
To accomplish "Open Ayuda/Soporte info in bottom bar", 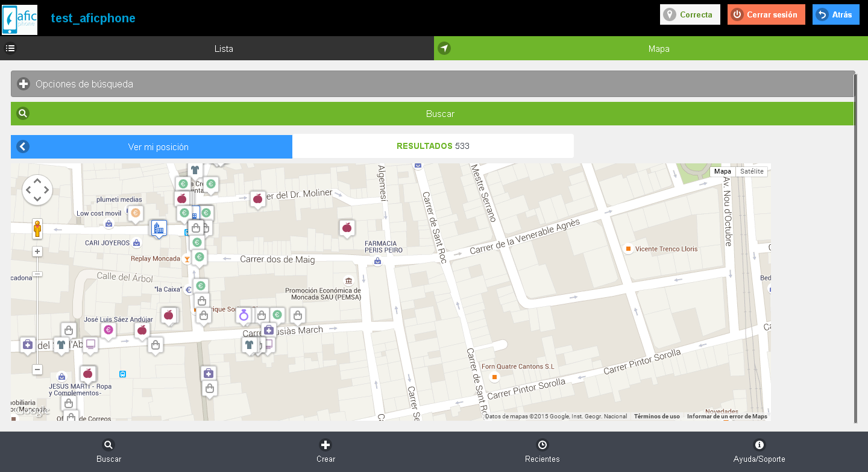I will point(759,451).
